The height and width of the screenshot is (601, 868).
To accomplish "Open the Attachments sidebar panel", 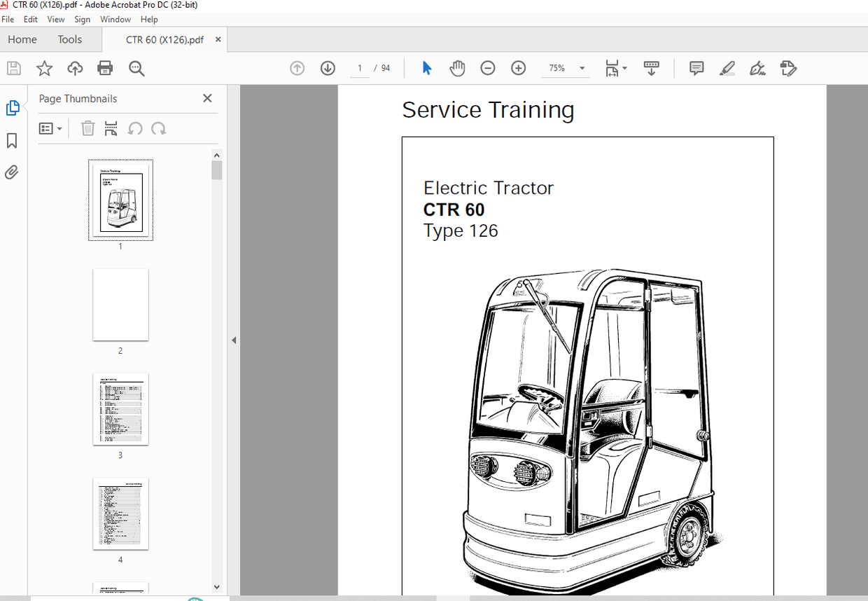I will point(11,172).
